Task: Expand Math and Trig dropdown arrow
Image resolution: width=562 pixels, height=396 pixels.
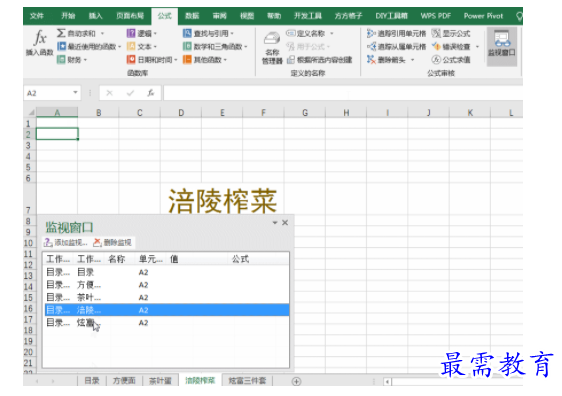Action: tap(246, 47)
